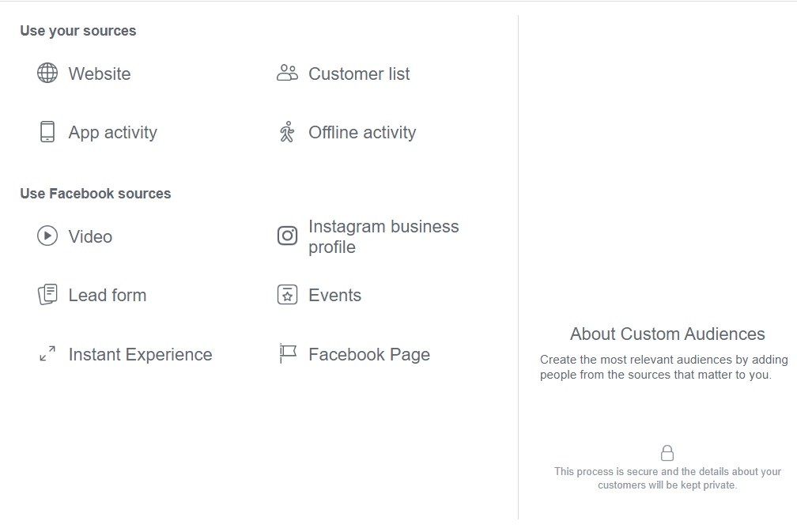Click the Lead form document icon
The width and height of the screenshot is (797, 532).
[47, 295]
